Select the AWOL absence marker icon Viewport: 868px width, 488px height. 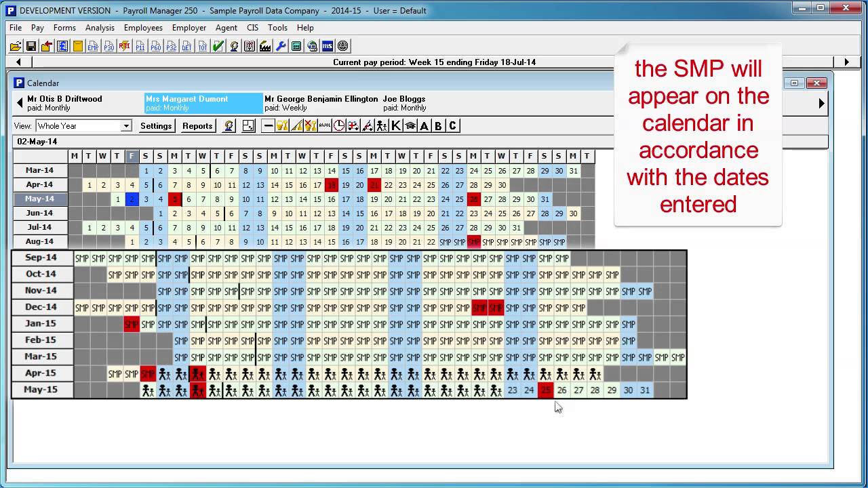(x=325, y=125)
